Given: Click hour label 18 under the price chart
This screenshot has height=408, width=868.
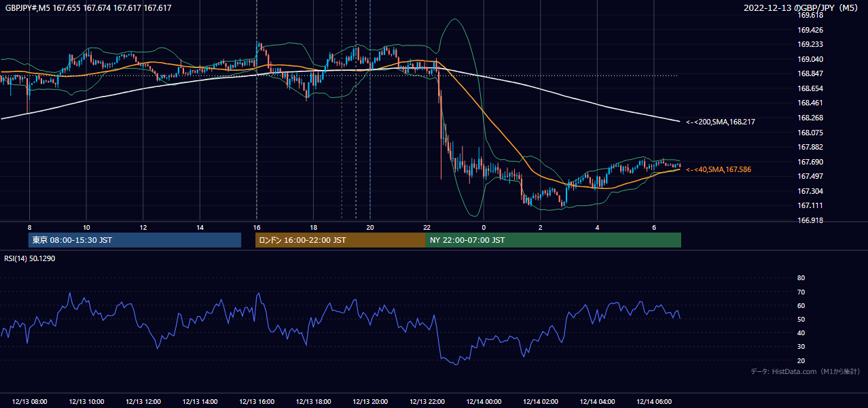Looking at the screenshot, I should 313,227.
